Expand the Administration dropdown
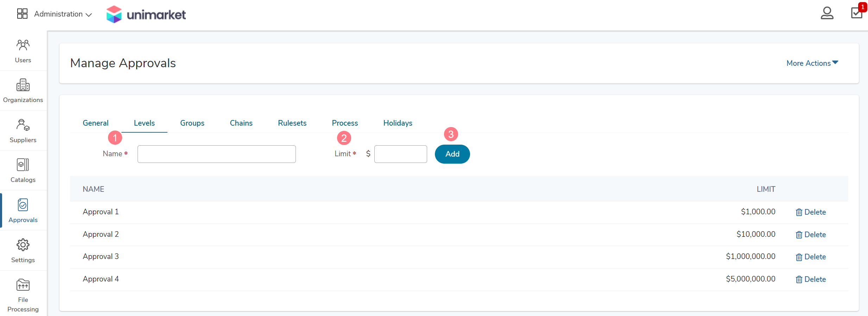The width and height of the screenshot is (868, 316). (x=63, y=14)
